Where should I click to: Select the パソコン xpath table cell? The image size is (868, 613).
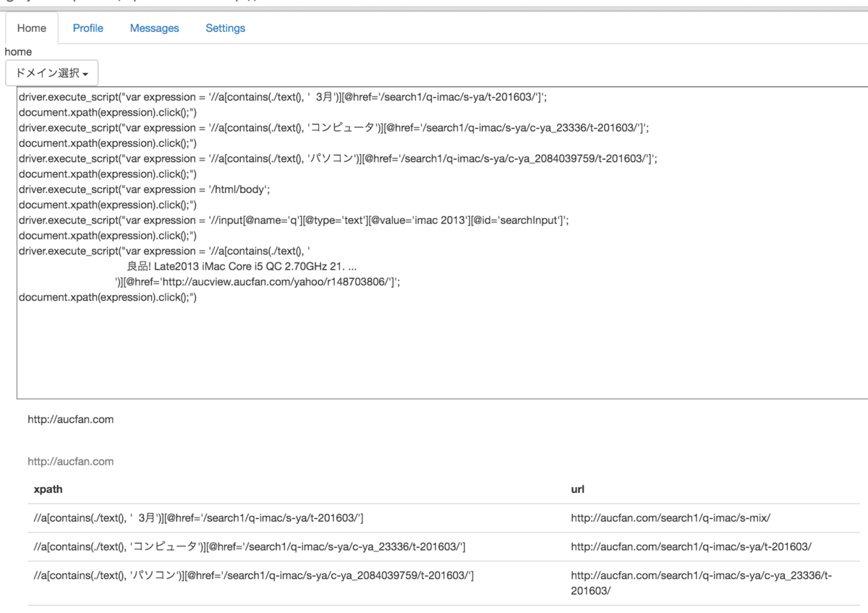296,583
